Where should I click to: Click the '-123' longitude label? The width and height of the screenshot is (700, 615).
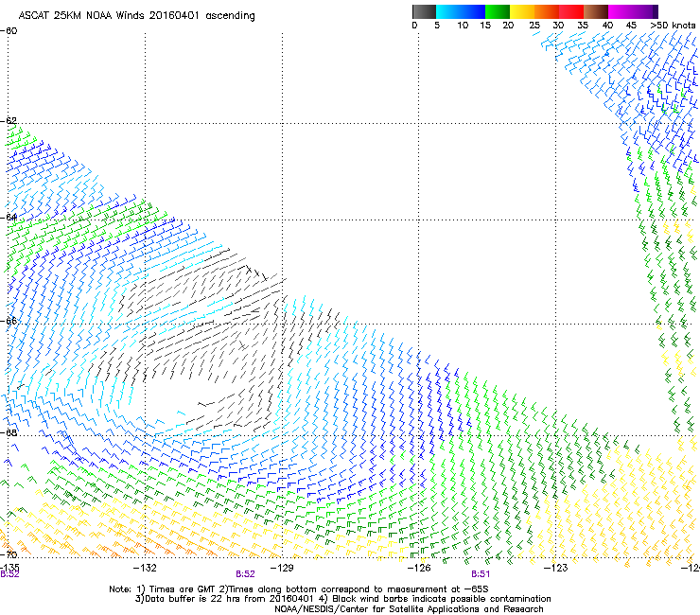point(555,568)
